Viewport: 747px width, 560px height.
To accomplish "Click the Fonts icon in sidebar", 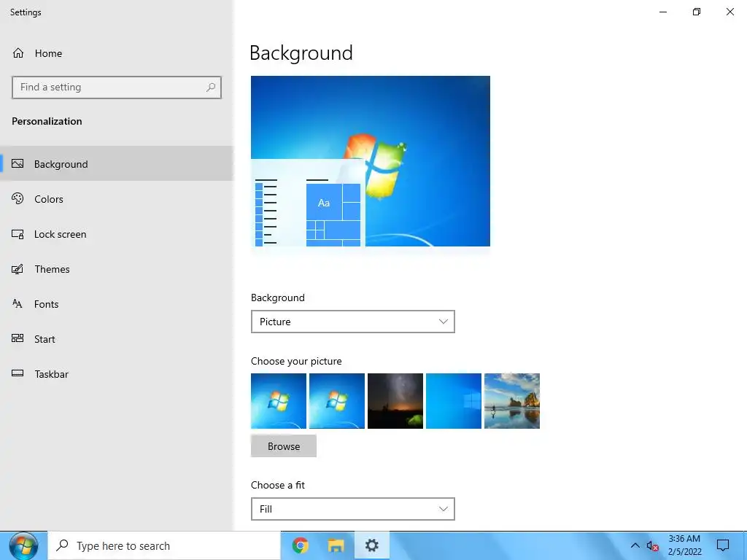I will tap(18, 304).
